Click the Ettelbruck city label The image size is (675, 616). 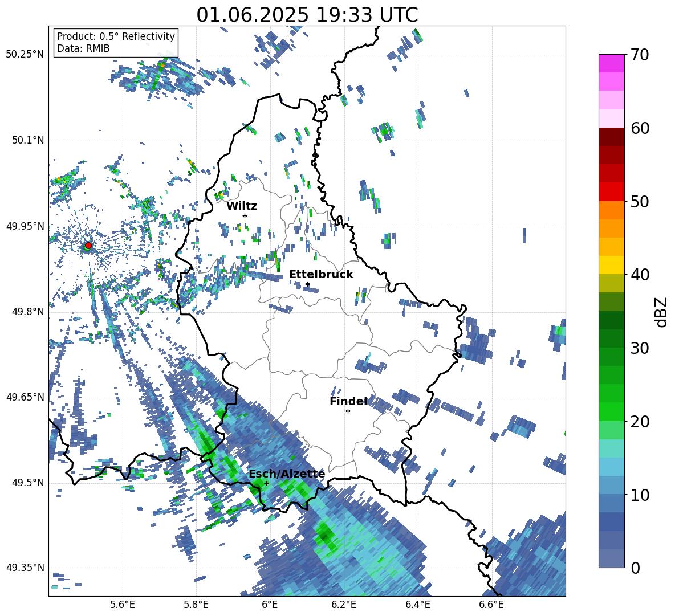321,275
